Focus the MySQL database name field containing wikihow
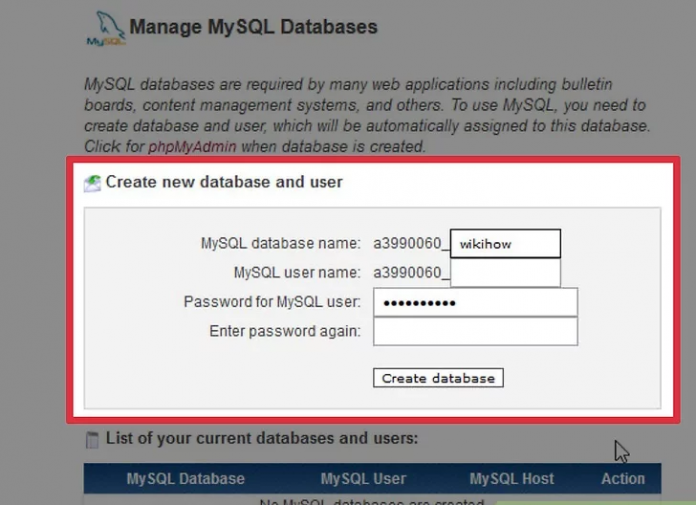 [x=505, y=243]
